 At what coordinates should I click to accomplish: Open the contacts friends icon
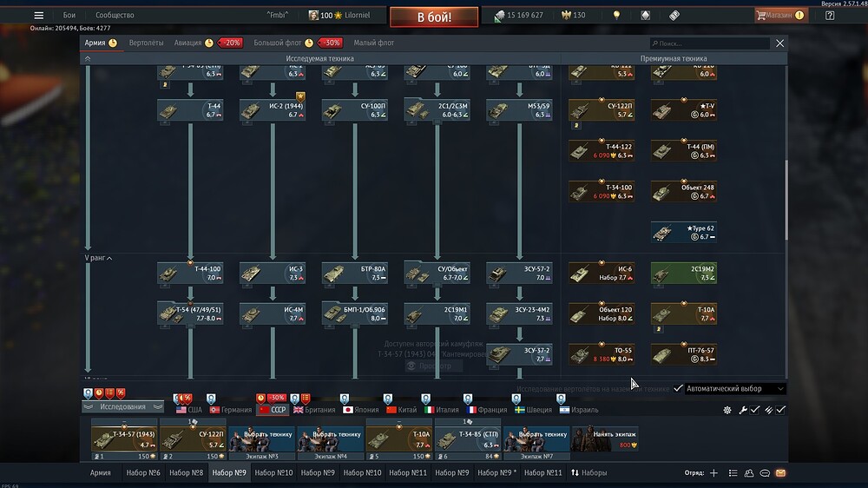click(x=749, y=473)
